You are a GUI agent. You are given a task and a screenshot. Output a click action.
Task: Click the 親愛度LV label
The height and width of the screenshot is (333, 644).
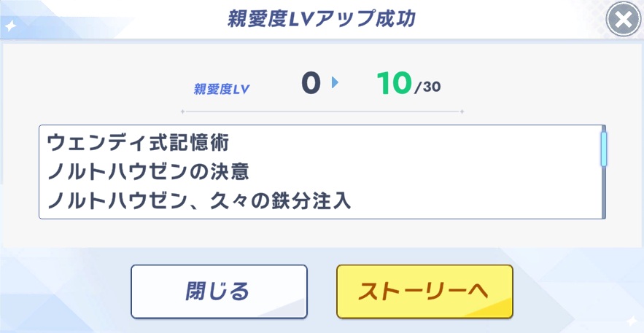222,90
